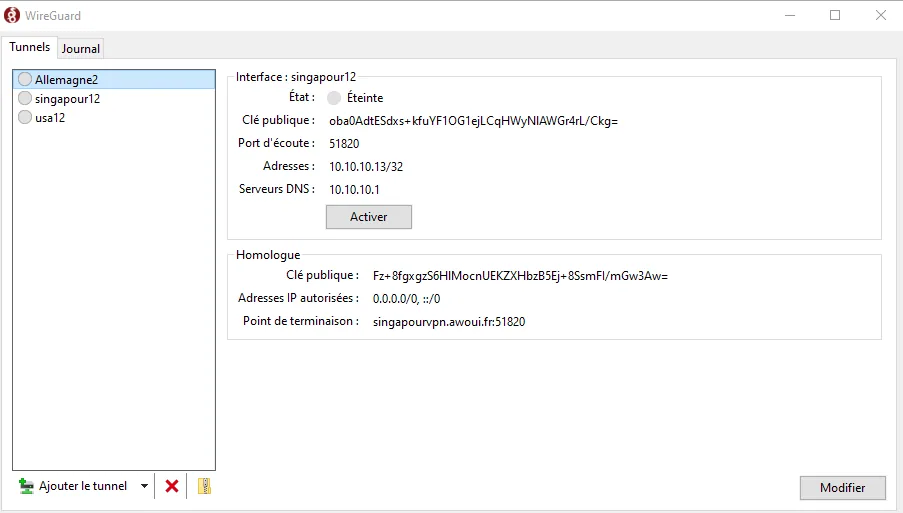The height and width of the screenshot is (513, 903).
Task: Click the Port d'écoute label
Action: (x=276, y=143)
